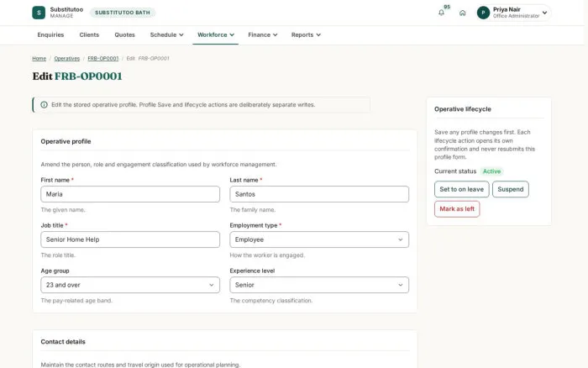This screenshot has height=368, width=588.
Task: Click the notification count 95
Action: 447,7
